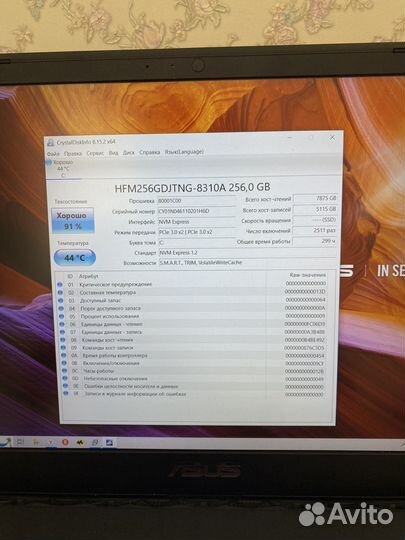Image resolution: width=405 pixels, height=540 pixels.
Task: Click the blue status icon of attribute 0E
Action: [65, 386]
